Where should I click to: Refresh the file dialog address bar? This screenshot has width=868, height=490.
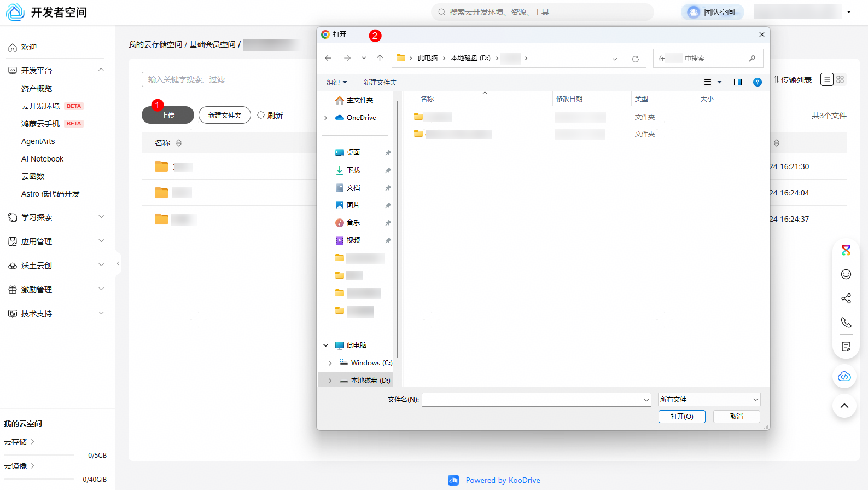tap(636, 59)
